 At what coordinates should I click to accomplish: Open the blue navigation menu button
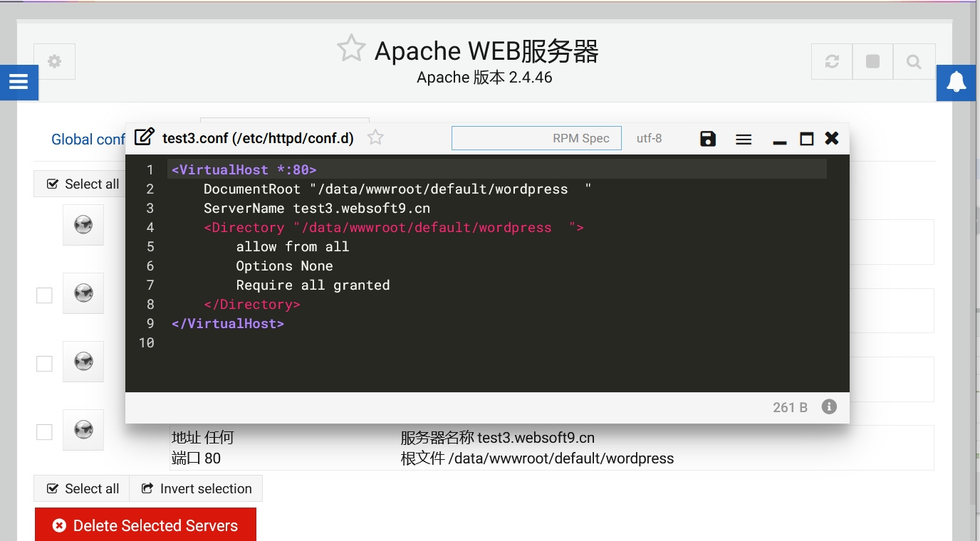pyautogui.click(x=19, y=83)
